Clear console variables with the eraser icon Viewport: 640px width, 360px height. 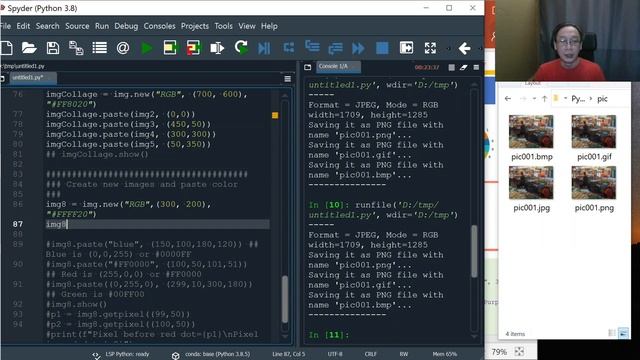coord(463,67)
